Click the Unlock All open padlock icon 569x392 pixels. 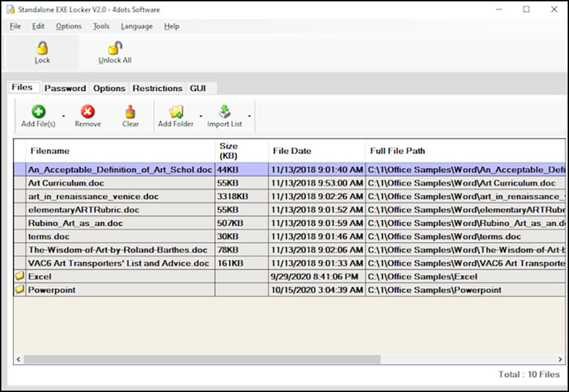coord(115,47)
